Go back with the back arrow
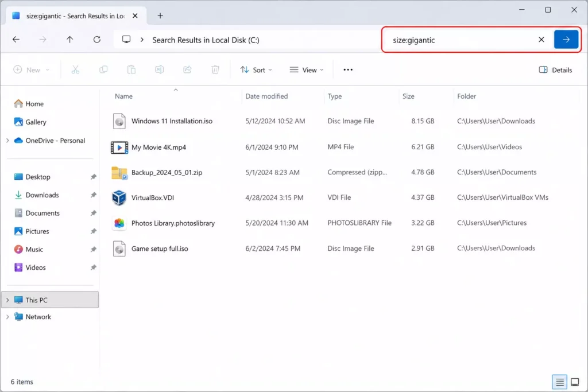 16,40
